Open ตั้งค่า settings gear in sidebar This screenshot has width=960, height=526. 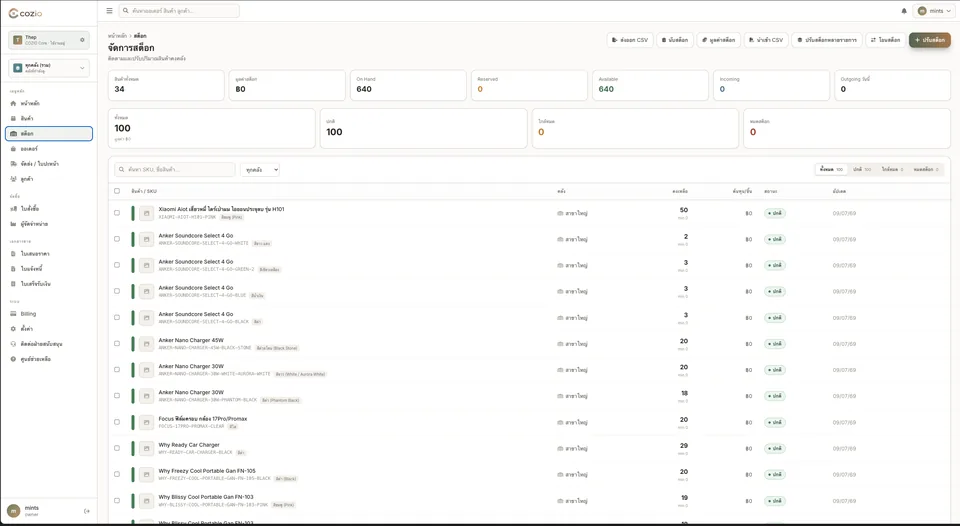13,329
